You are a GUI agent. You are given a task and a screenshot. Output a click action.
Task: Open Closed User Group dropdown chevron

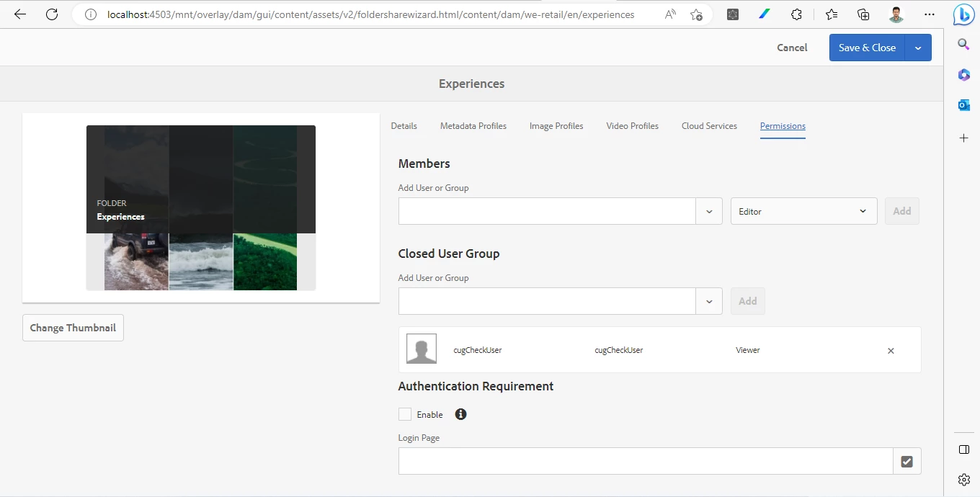pos(709,302)
